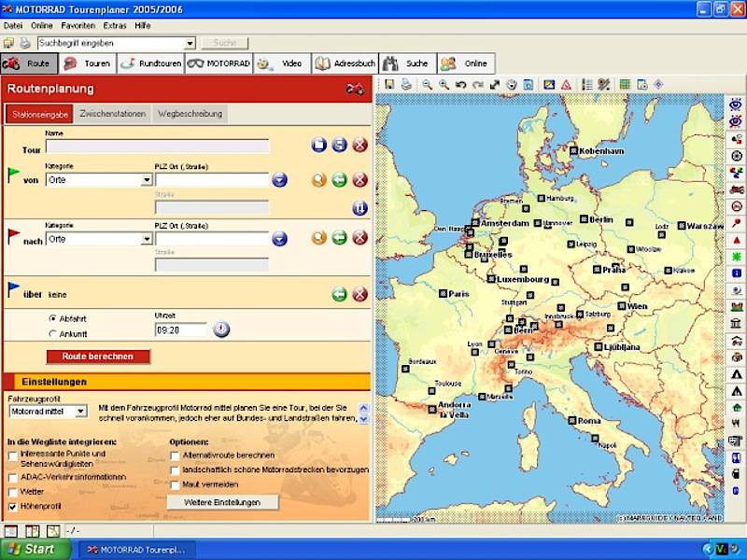Open the 'nach' Kategorie dropdown
The image size is (747, 560).
point(147,239)
